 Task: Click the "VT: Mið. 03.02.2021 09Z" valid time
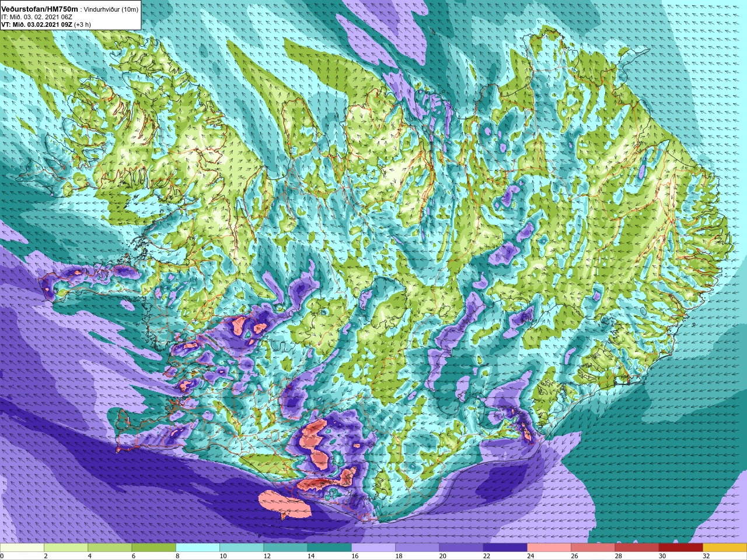pyautogui.click(x=37, y=24)
